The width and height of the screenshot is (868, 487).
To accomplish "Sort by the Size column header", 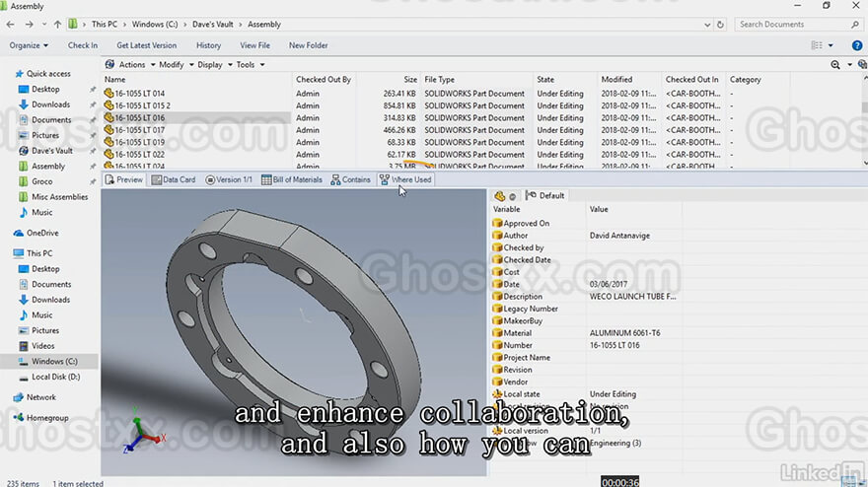I will [x=410, y=80].
